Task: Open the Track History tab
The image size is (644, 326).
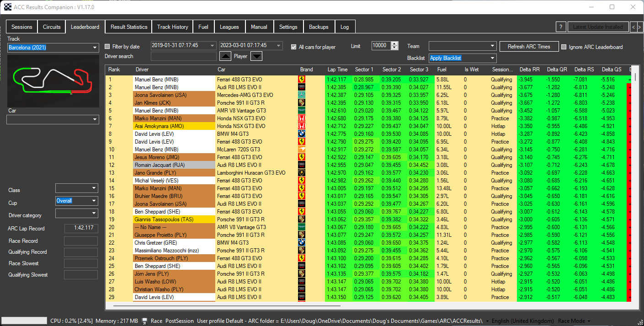Action: (x=172, y=27)
